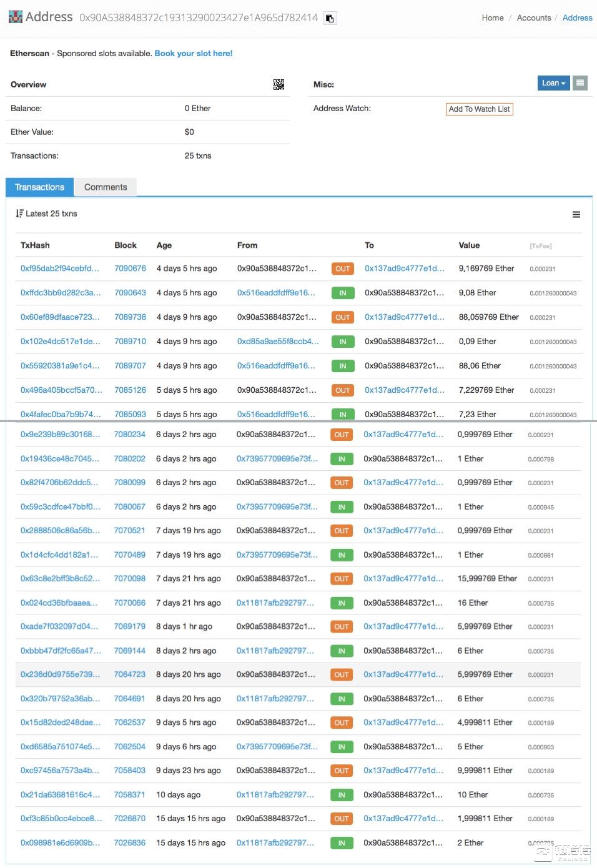Click sort icon beside Latest 25 txns
This screenshot has height=868, width=597.
click(x=19, y=214)
